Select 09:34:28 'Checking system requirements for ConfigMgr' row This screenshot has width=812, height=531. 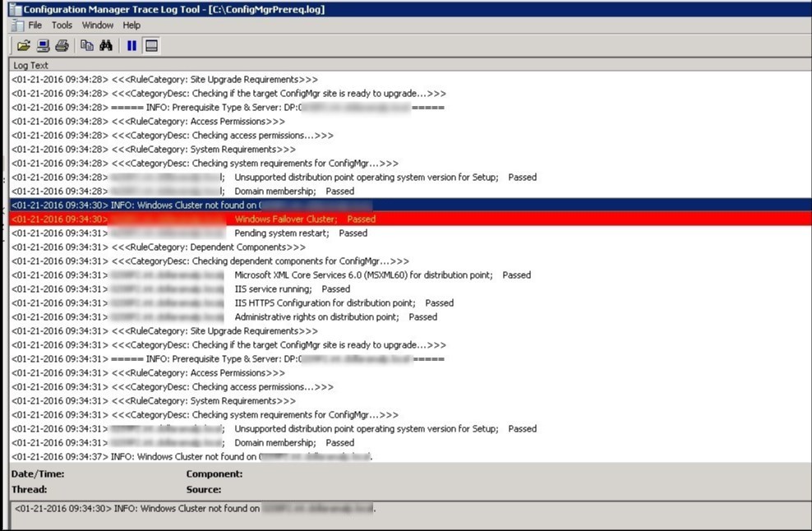point(410,164)
